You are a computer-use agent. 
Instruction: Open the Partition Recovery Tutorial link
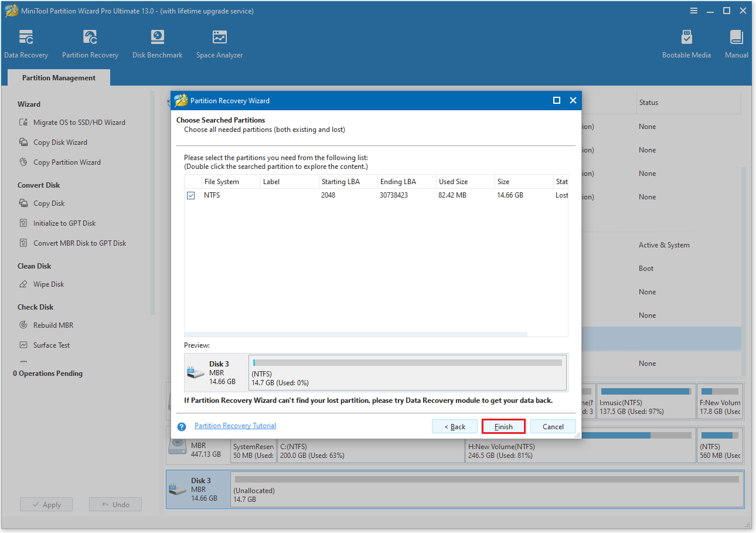click(x=235, y=426)
